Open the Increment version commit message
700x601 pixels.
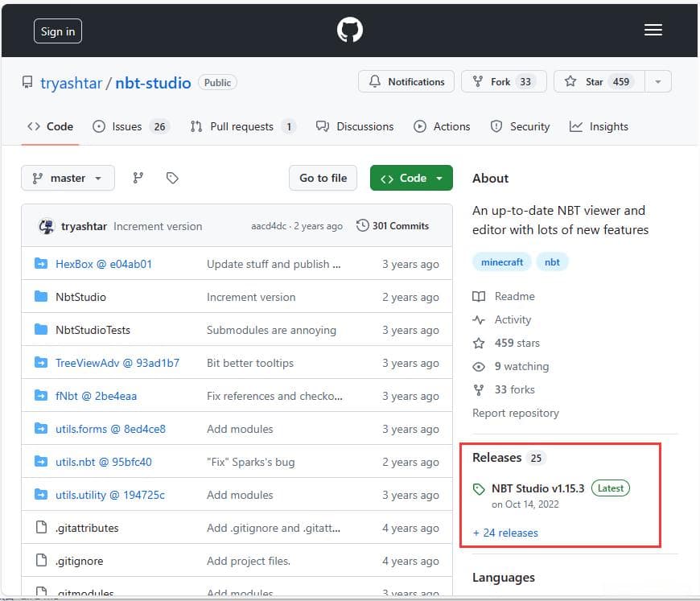[x=158, y=226]
